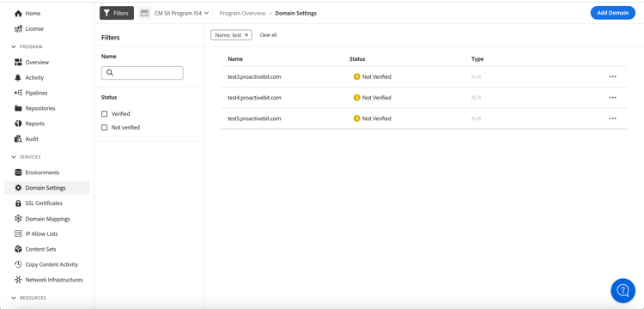Click the License chart icon

(x=18, y=28)
